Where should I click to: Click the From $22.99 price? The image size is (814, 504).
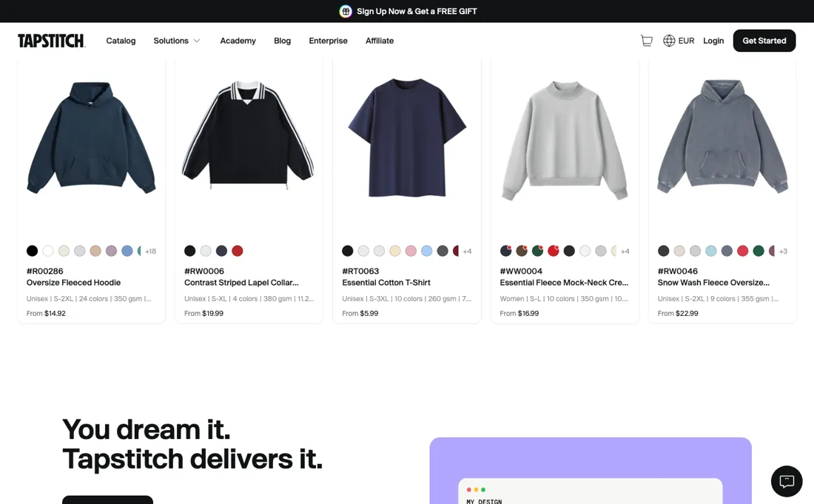677,314
